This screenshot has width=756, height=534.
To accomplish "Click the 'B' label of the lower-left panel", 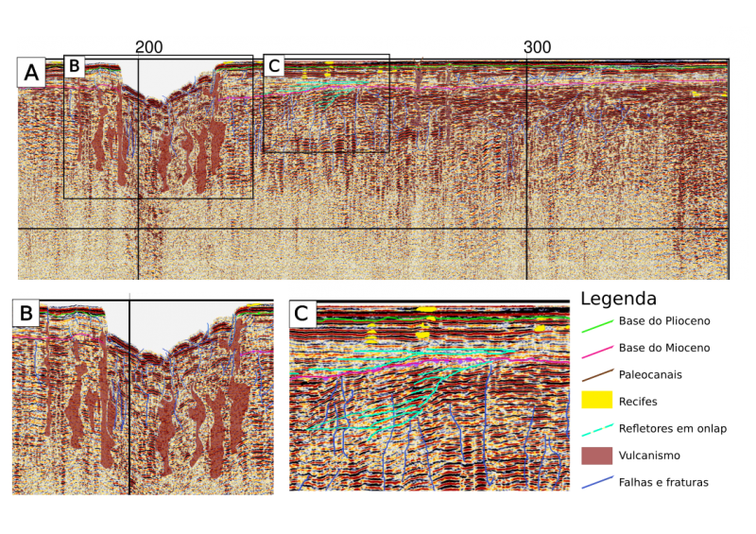I will [x=26, y=313].
